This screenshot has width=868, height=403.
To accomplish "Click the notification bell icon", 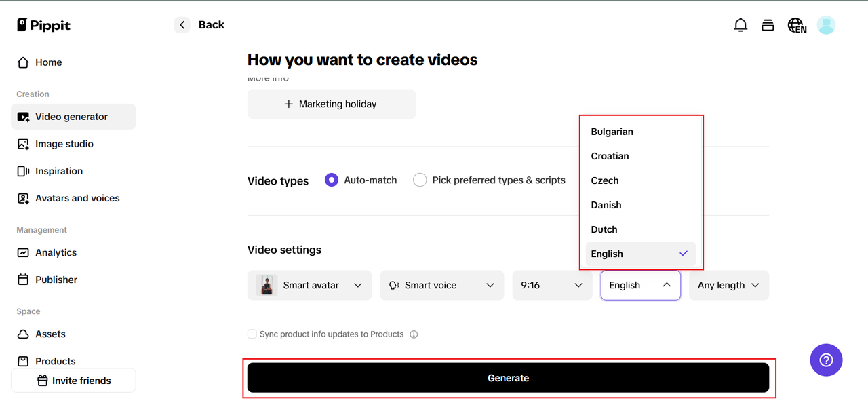I will tap(741, 25).
